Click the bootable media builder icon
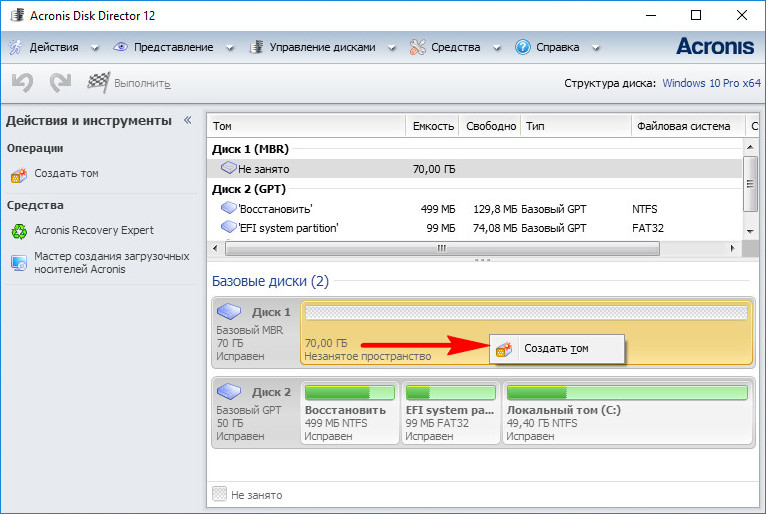The width and height of the screenshot is (766, 514). [19, 263]
